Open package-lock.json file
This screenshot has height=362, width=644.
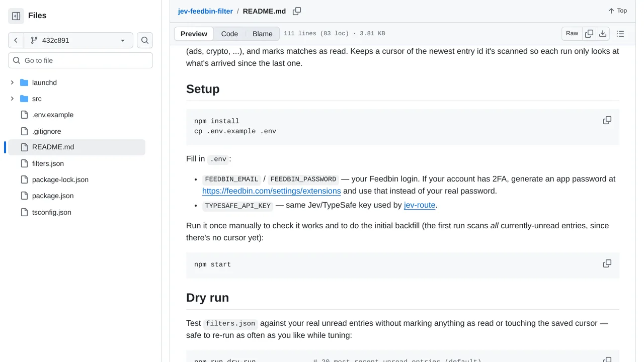[60, 179]
